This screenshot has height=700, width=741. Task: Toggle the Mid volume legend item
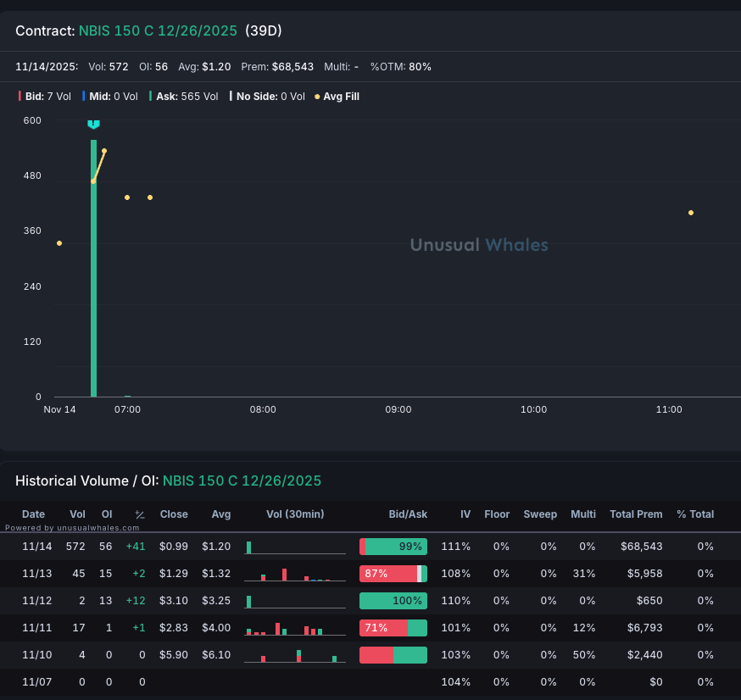[110, 97]
